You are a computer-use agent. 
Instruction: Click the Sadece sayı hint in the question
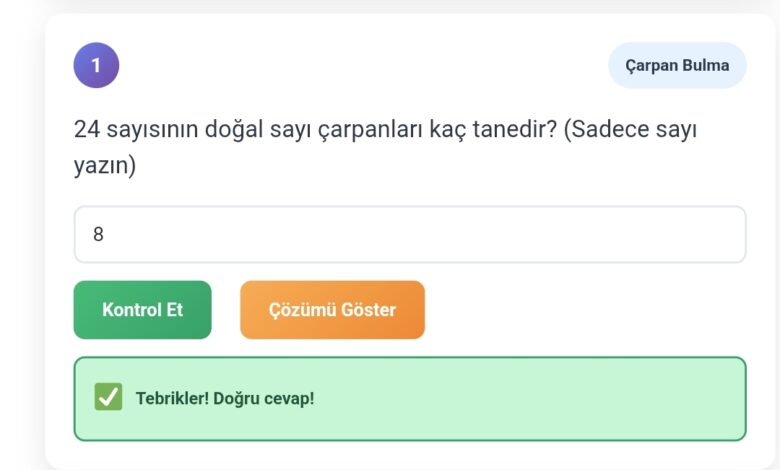(x=630, y=130)
